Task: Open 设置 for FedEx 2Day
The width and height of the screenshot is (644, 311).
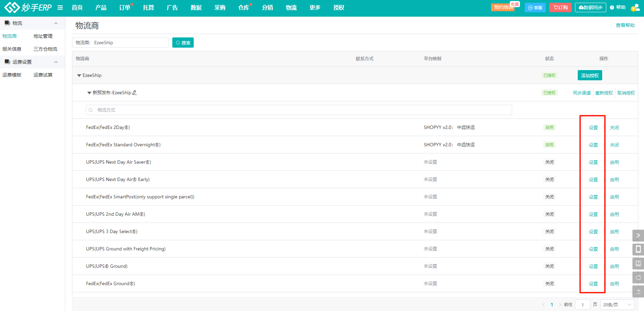Action: click(x=593, y=128)
